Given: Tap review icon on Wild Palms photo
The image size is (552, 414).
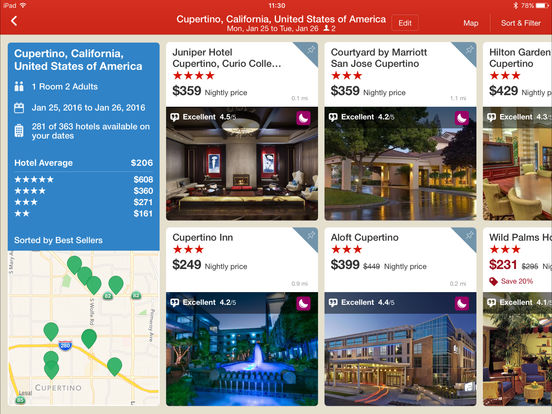Looking at the screenshot, I should pyautogui.click(x=491, y=303).
